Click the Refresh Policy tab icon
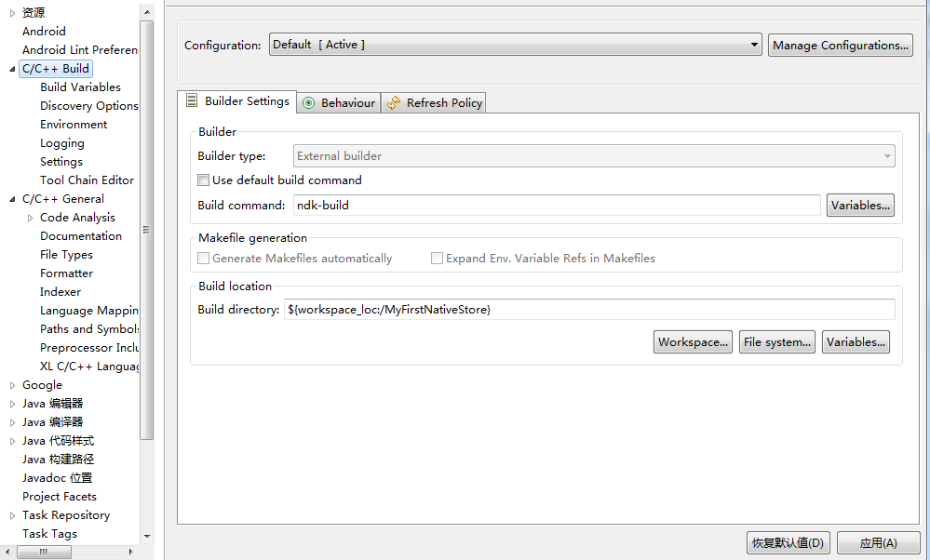 point(393,103)
